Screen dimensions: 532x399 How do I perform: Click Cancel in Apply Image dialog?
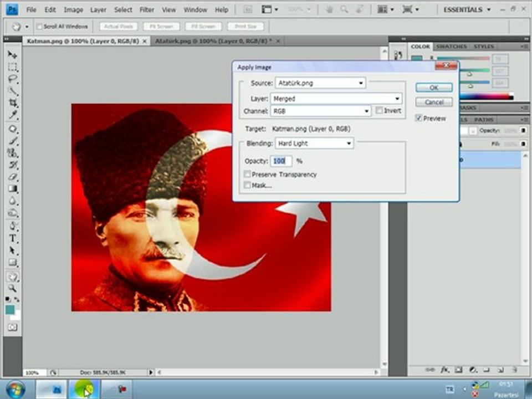(x=433, y=102)
